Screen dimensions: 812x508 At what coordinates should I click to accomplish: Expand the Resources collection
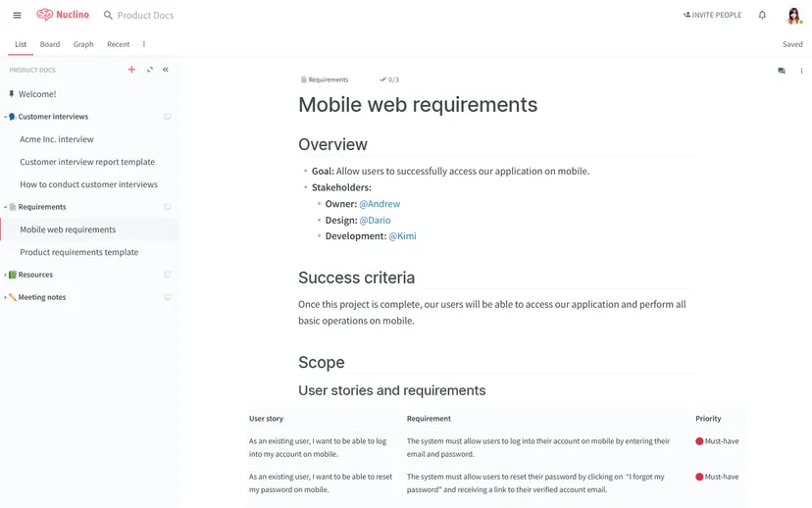coord(5,275)
